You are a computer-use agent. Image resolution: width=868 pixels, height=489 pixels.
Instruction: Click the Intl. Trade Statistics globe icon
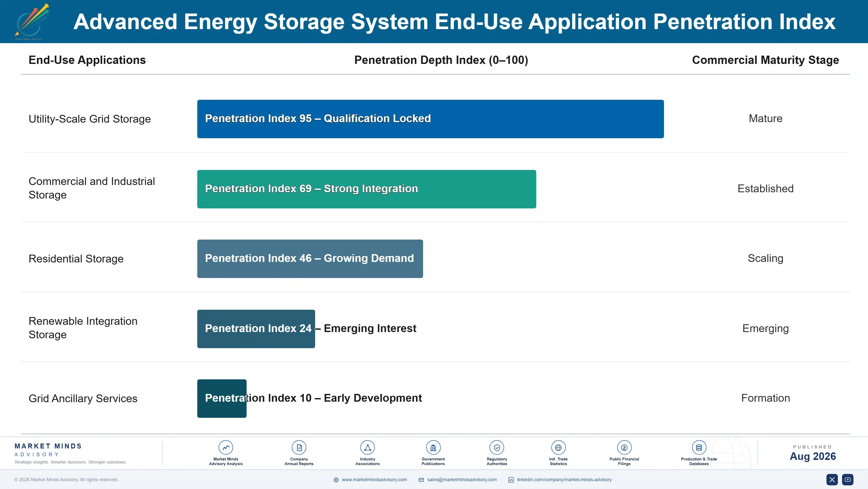[x=558, y=447]
